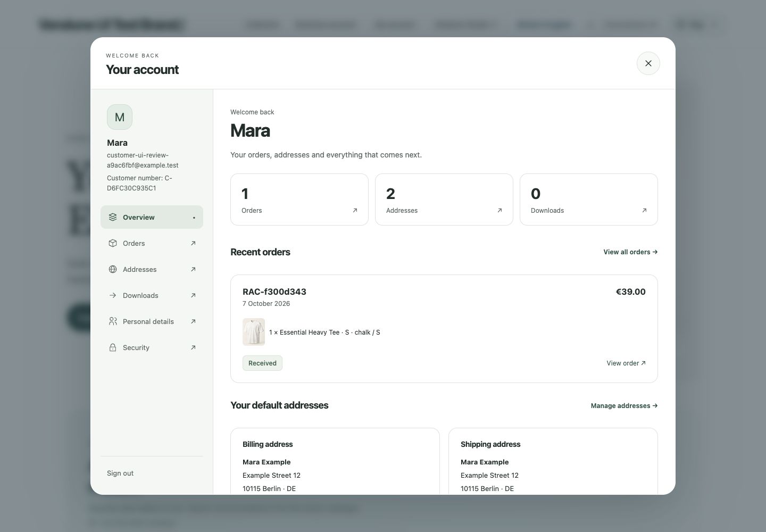Click the Manage addresses link
This screenshot has height=532, width=766.
tap(624, 406)
